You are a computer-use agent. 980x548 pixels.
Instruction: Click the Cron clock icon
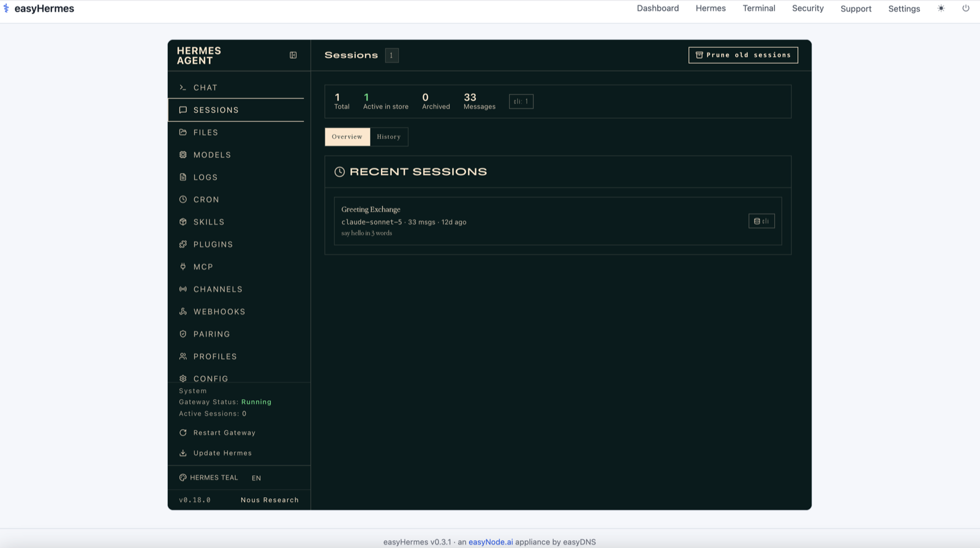pos(183,200)
